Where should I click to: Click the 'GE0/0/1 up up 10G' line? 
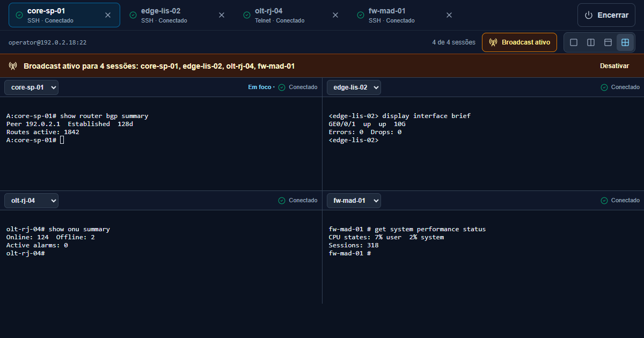coord(367,124)
